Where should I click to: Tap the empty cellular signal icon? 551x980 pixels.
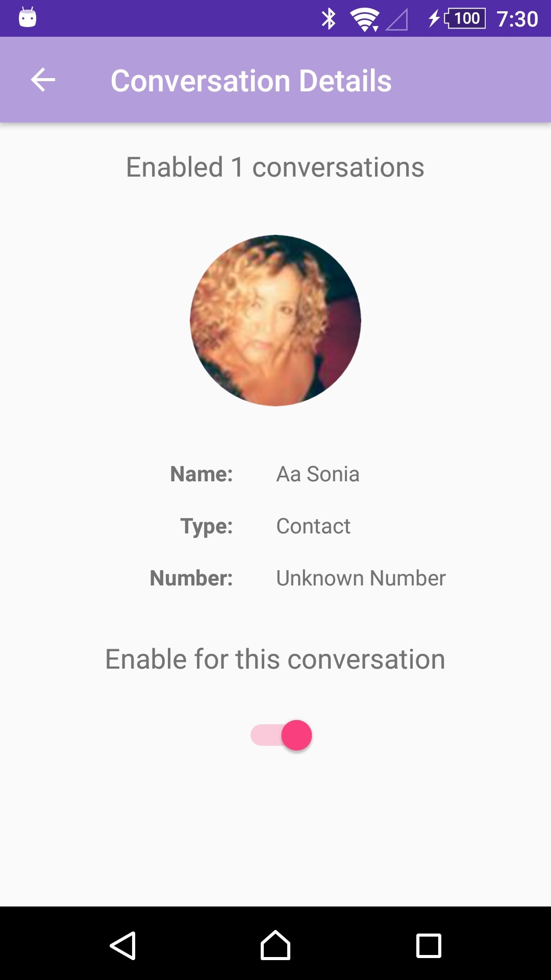click(397, 20)
